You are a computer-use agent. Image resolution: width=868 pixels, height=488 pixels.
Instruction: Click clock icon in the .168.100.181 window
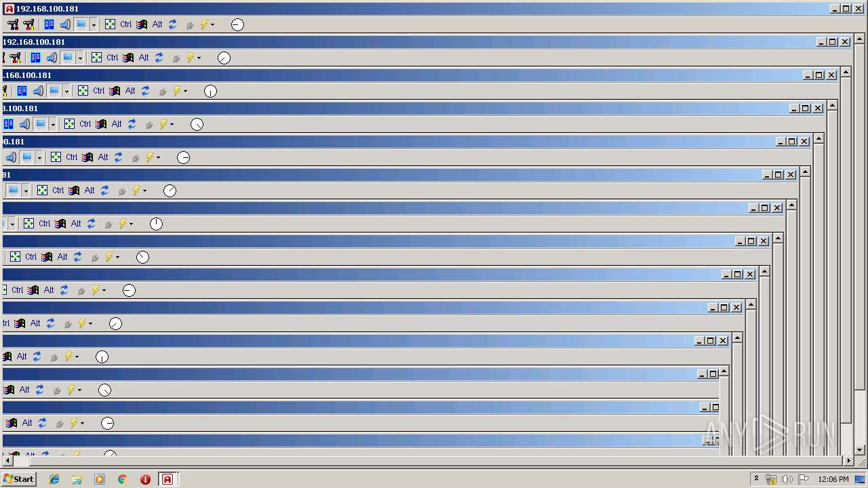pos(210,91)
